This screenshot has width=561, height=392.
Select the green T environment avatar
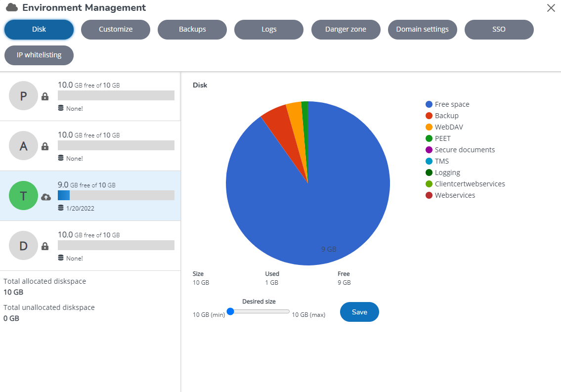point(23,196)
